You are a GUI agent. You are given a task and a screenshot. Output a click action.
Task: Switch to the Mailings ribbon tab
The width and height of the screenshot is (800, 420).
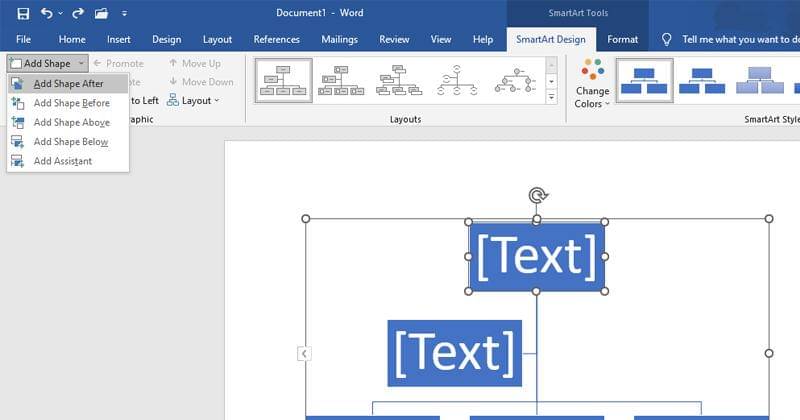(x=339, y=40)
